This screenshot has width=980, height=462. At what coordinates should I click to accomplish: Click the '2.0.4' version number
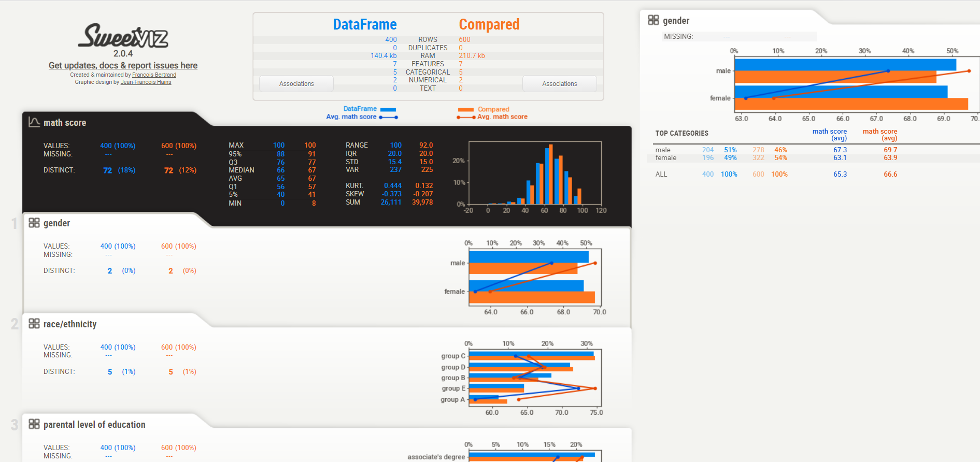point(123,53)
